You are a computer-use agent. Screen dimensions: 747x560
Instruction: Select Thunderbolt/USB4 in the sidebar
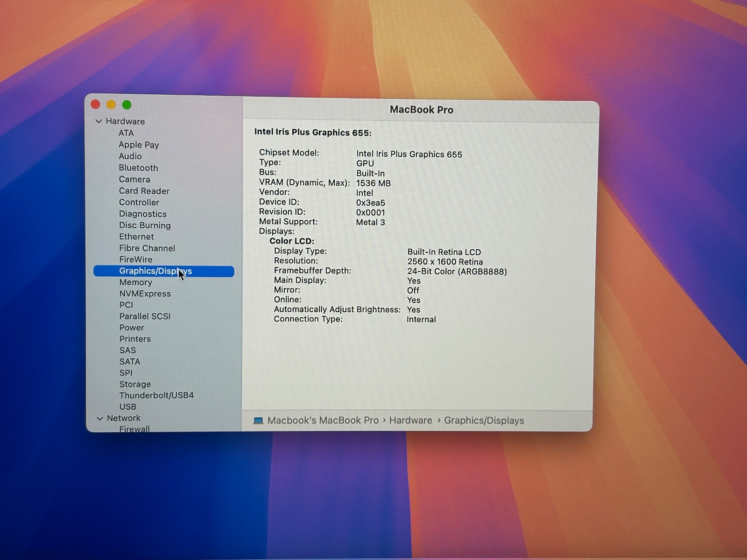[x=156, y=395]
